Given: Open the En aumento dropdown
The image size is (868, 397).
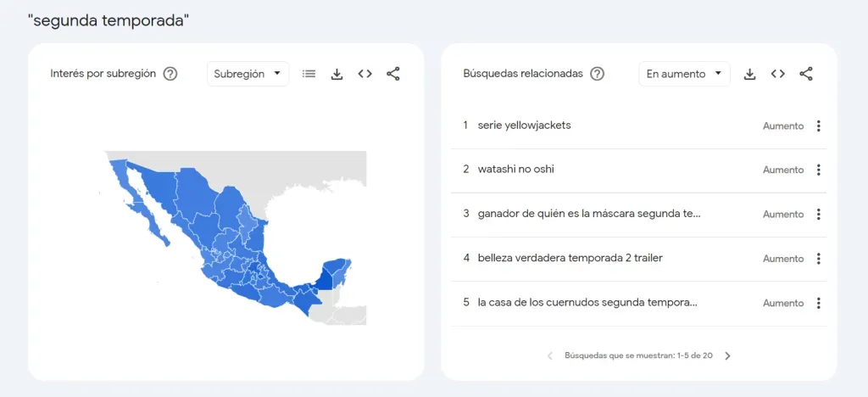Looking at the screenshot, I should (684, 74).
